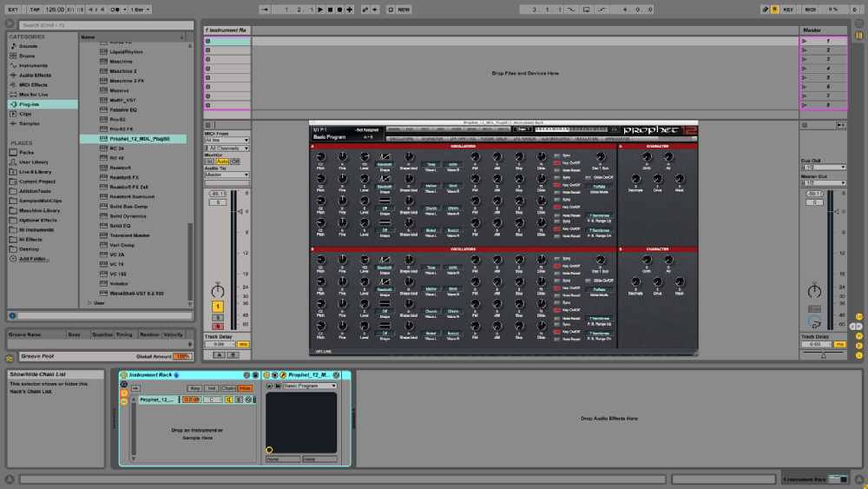This screenshot has height=489, width=868.
Task: Toggle the punch-in switch icon
Action: 571,10
